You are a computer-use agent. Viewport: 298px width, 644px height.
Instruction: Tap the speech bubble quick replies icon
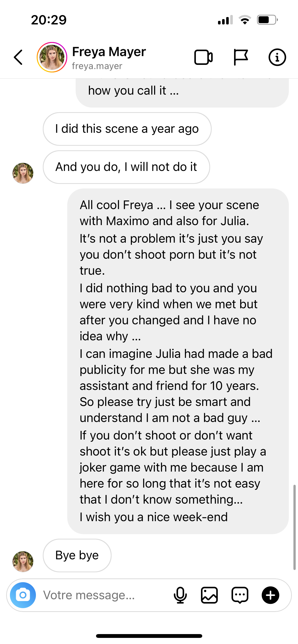[x=240, y=595]
